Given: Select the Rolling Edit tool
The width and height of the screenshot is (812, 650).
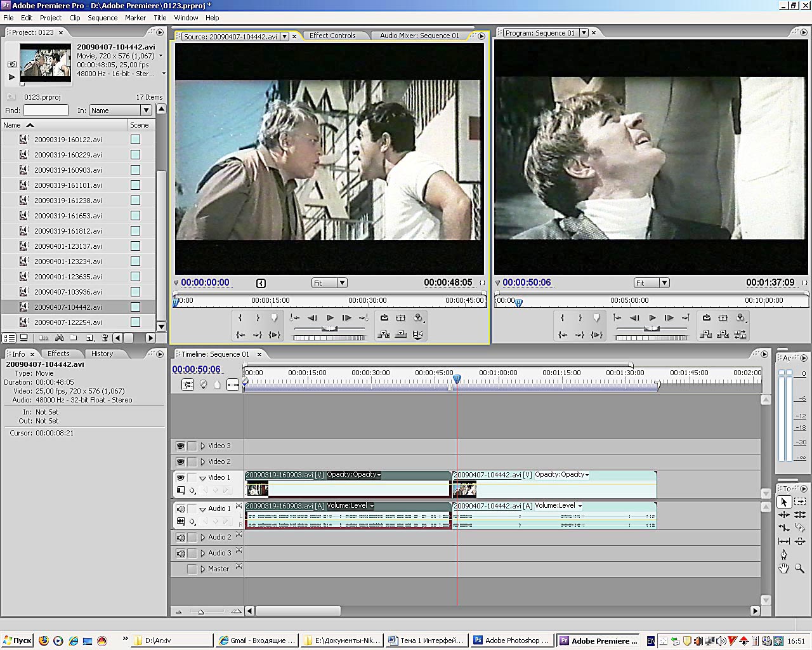Looking at the screenshot, I should (x=799, y=515).
